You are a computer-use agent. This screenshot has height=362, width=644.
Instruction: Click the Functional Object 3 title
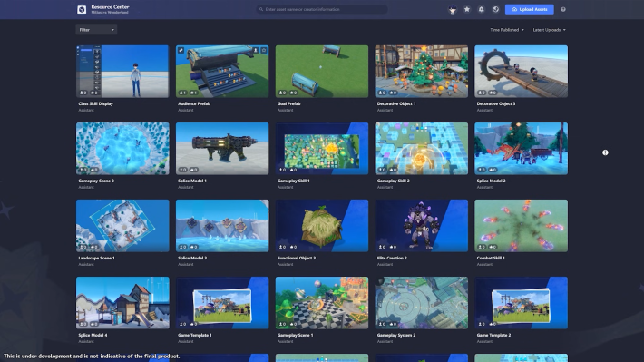[297, 258]
